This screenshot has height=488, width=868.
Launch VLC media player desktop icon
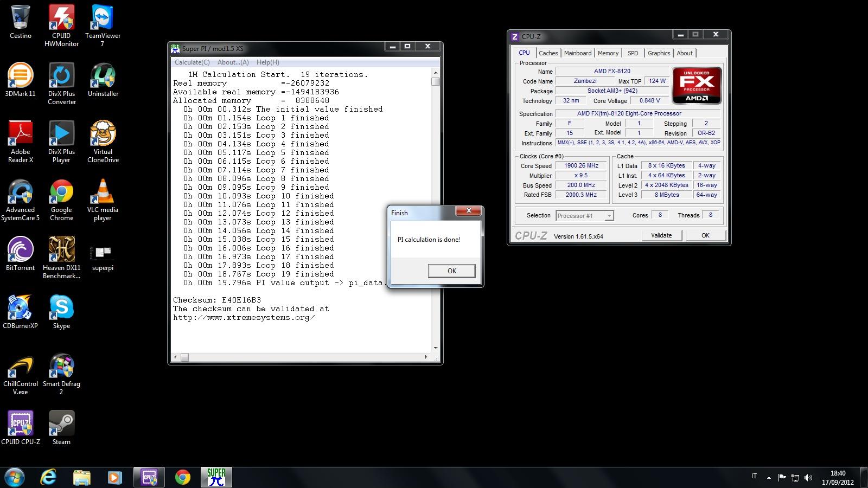(x=103, y=200)
